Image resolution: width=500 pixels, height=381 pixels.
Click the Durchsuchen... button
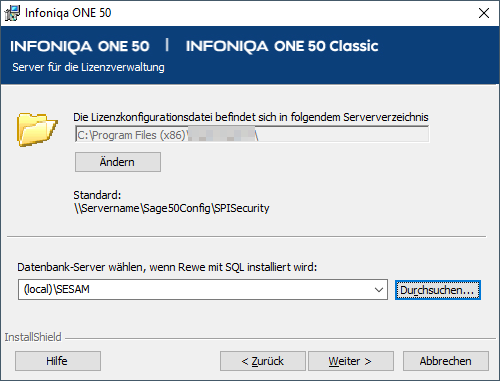(438, 290)
